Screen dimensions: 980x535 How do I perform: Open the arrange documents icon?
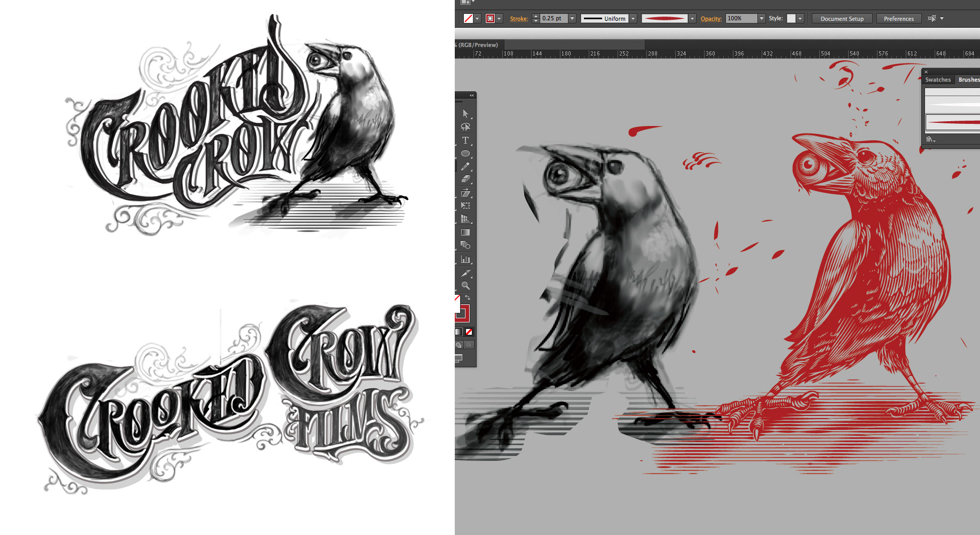(x=465, y=2)
